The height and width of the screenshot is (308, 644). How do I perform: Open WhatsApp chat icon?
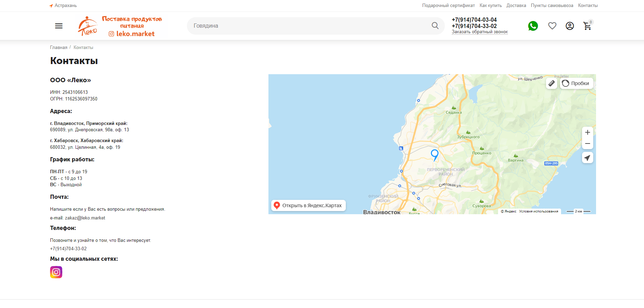[533, 26]
